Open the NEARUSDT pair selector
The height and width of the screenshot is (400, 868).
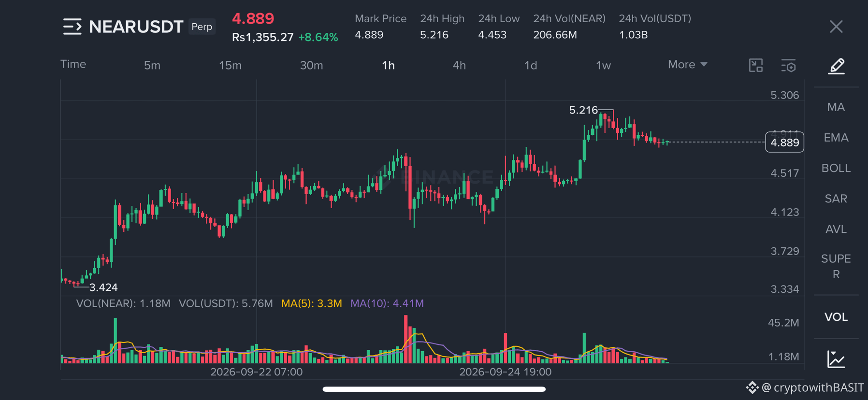[136, 27]
